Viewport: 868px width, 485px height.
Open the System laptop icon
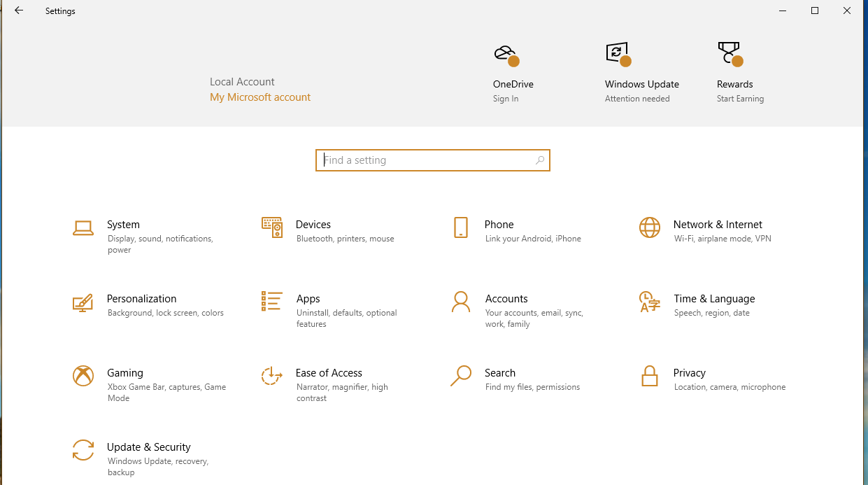pyautogui.click(x=83, y=228)
